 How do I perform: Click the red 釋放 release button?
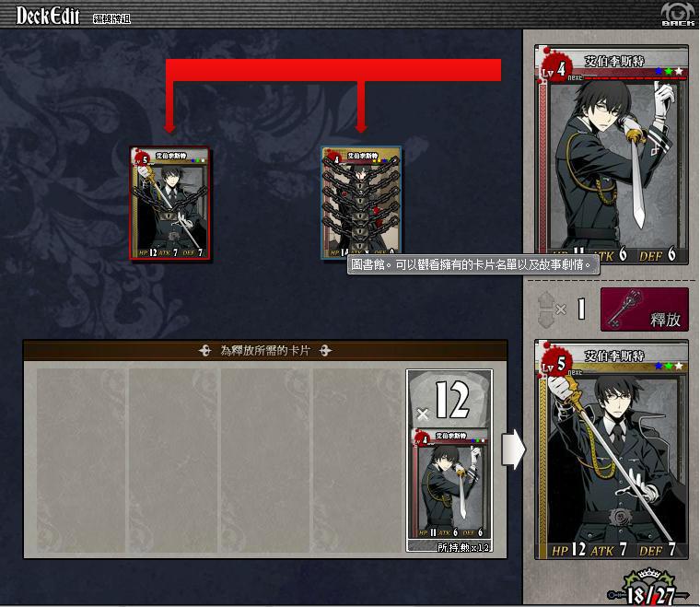tap(645, 309)
